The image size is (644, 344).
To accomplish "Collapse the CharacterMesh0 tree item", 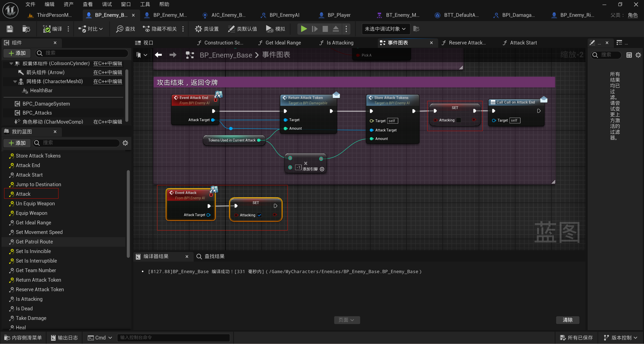I will point(15,82).
